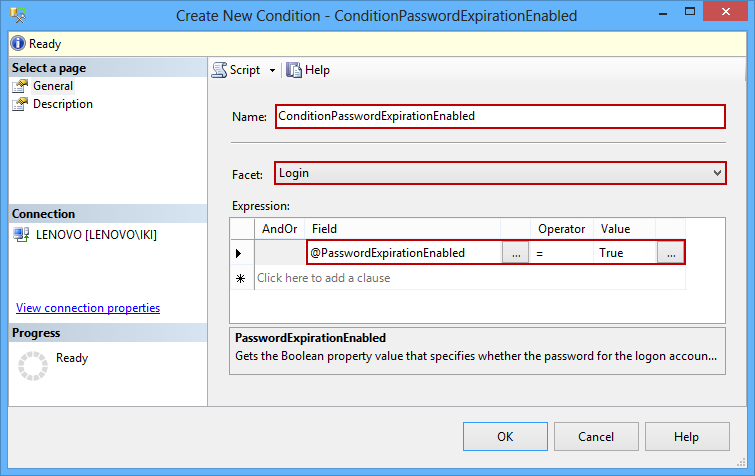Select the equals Operator cell
This screenshot has width=755, height=476.
[x=562, y=253]
